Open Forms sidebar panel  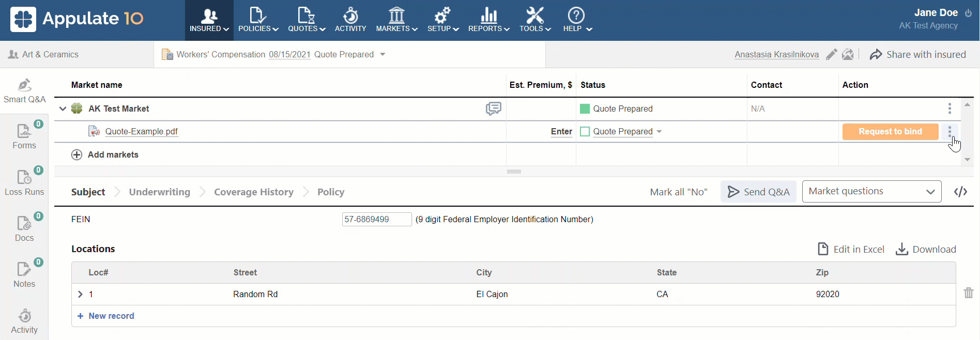pos(24,137)
